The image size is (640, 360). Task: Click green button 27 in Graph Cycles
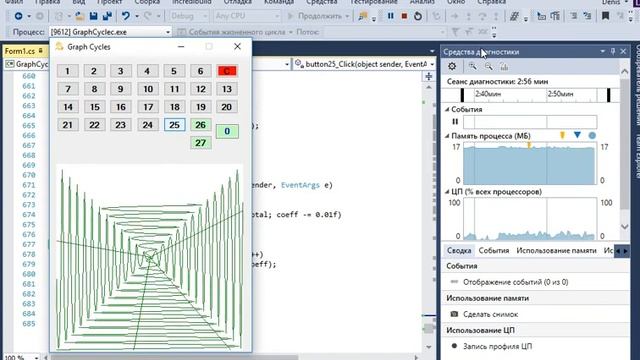(x=200, y=143)
